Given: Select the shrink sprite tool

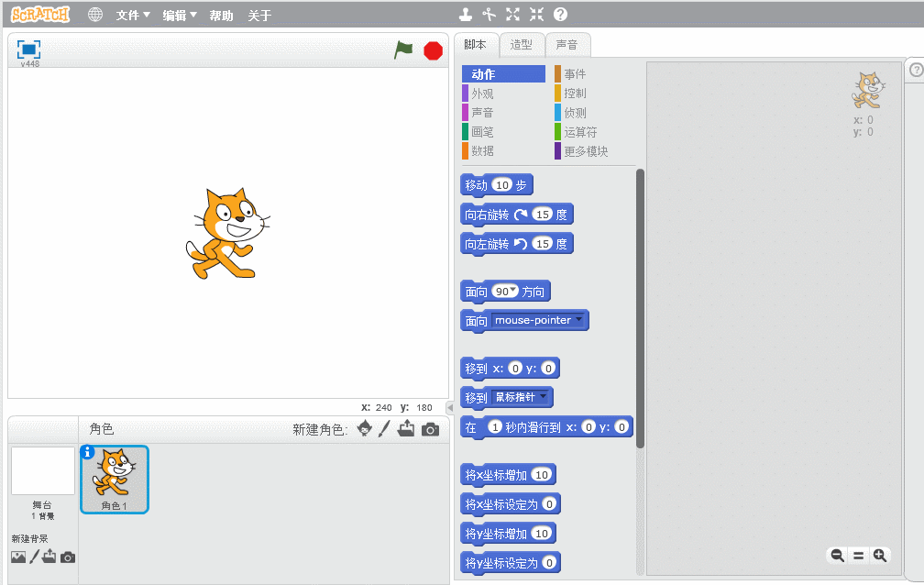Looking at the screenshot, I should [536, 14].
